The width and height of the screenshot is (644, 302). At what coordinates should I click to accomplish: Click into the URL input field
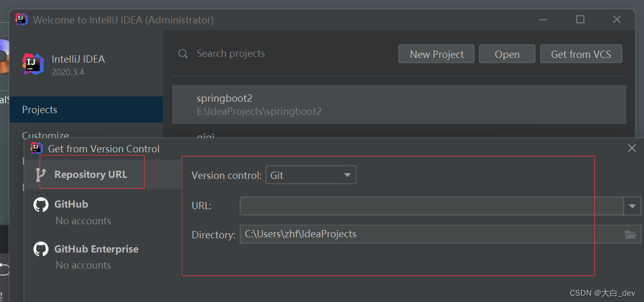tap(432, 206)
